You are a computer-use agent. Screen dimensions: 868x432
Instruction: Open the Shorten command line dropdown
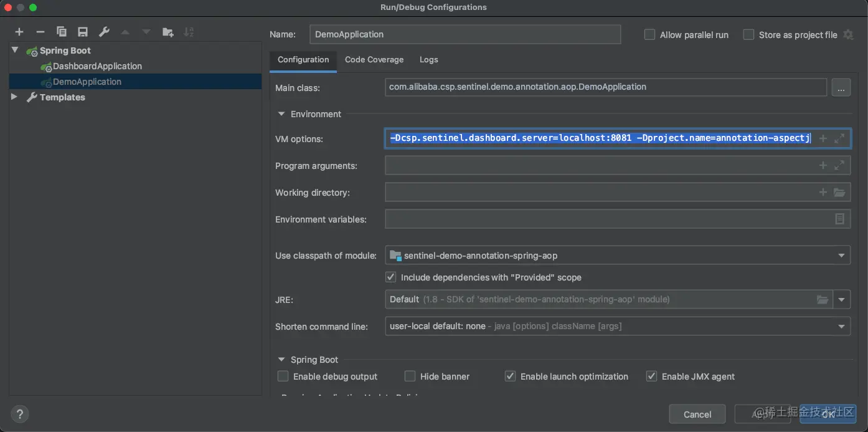coord(841,326)
